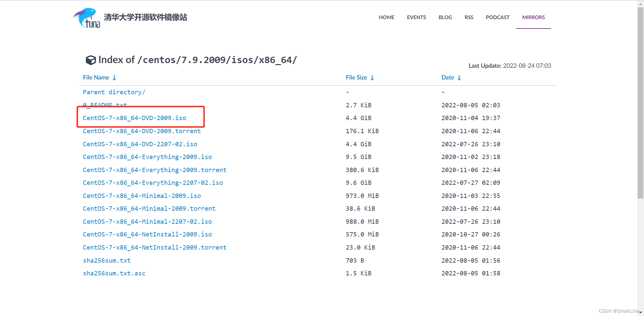Navigate to PODCAST

tap(497, 17)
